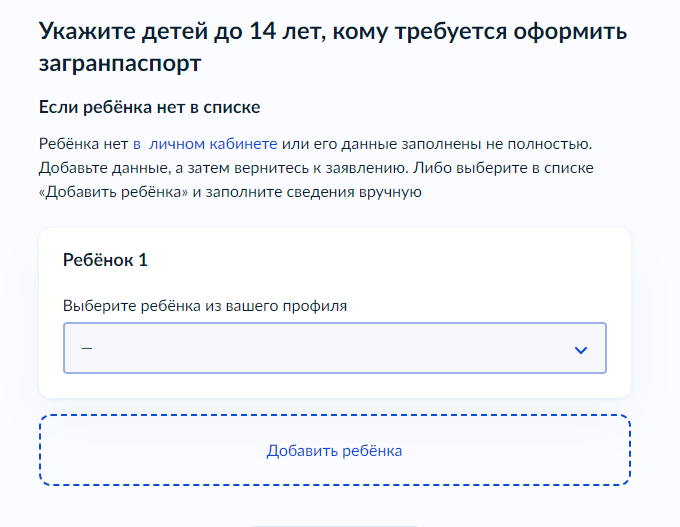
Task: Click the 'заполните сведения вручную' text
Action: [x=314, y=192]
